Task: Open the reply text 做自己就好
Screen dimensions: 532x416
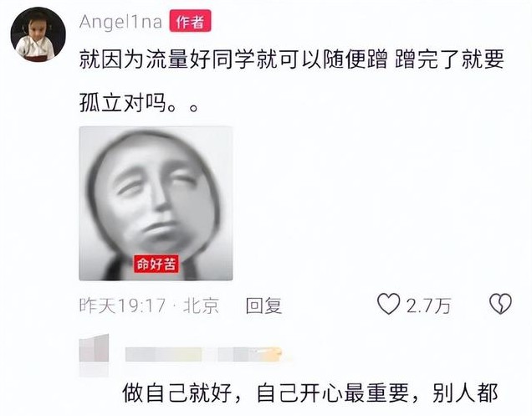Action: click(176, 393)
